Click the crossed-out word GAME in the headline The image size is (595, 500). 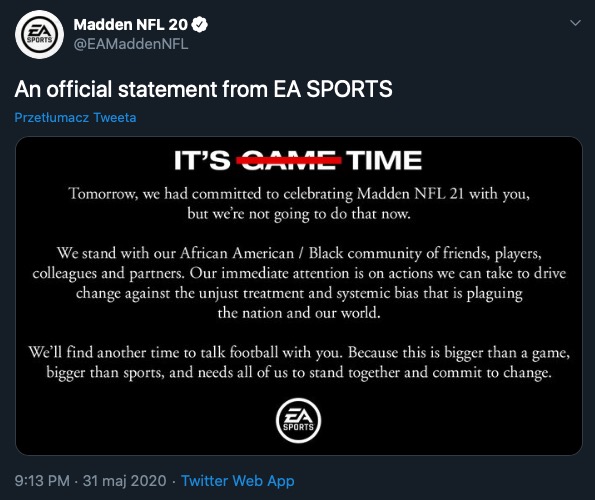click(289, 160)
